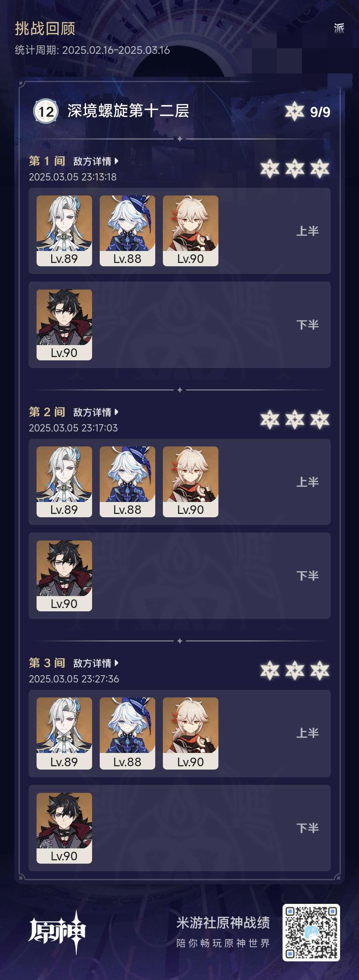Click the 米游社原神战绩 text link

pos(223,922)
